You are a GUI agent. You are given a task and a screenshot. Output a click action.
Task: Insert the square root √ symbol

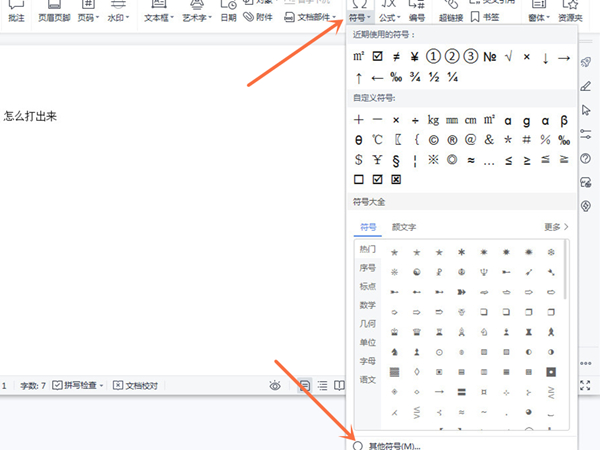pos(509,56)
